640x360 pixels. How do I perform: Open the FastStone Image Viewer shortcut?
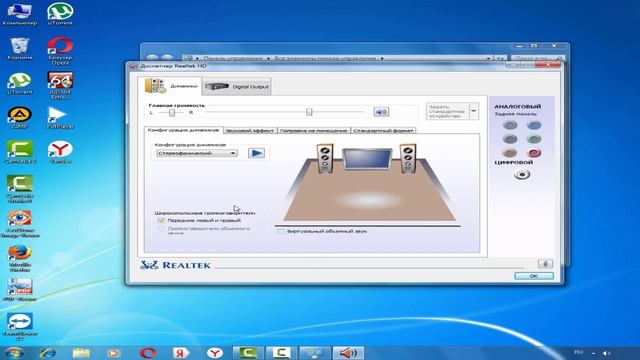pos(19,224)
